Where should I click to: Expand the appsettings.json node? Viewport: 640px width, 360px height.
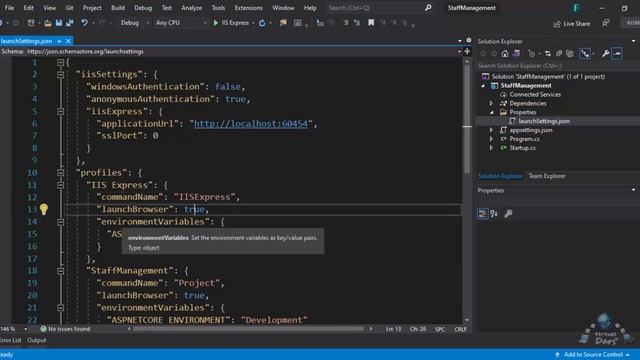click(491, 130)
